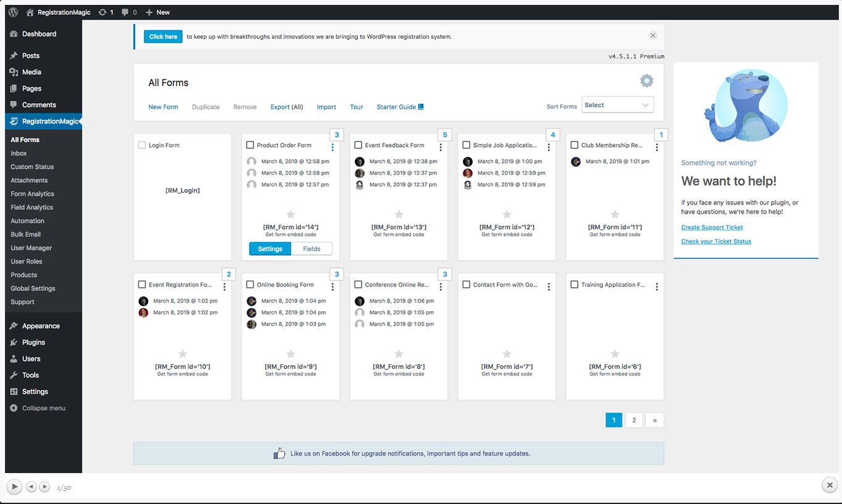
Task: Tick the Login Form checkbox
Action: (142, 145)
